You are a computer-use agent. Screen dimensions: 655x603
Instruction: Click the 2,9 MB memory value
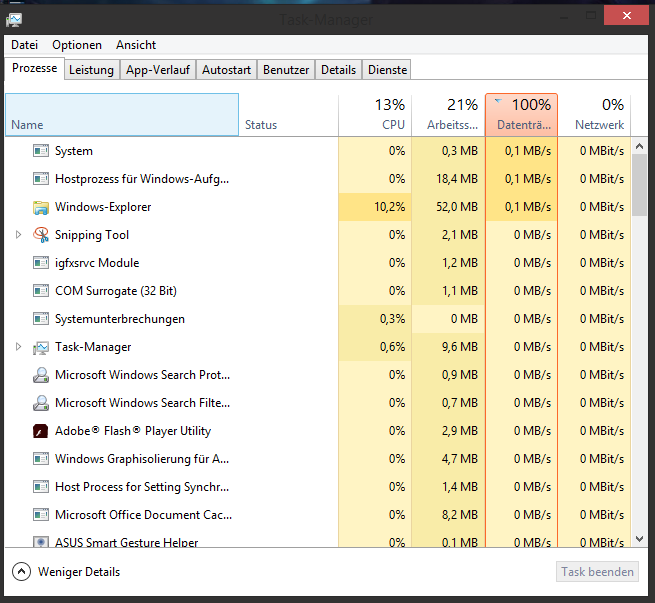460,431
